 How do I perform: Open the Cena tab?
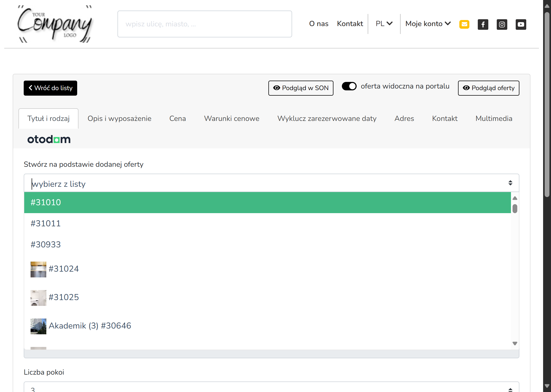(178, 119)
